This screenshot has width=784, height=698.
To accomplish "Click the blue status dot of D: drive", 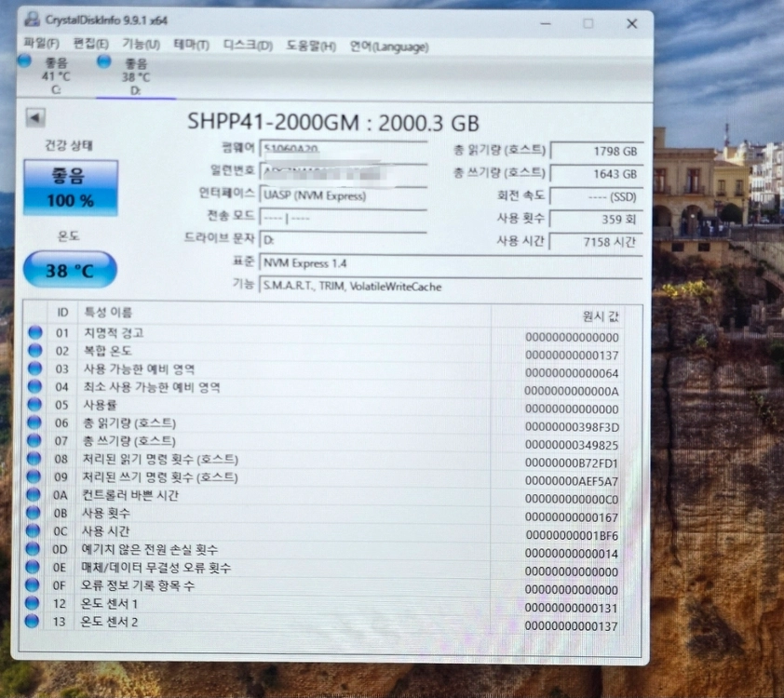I will [x=104, y=61].
